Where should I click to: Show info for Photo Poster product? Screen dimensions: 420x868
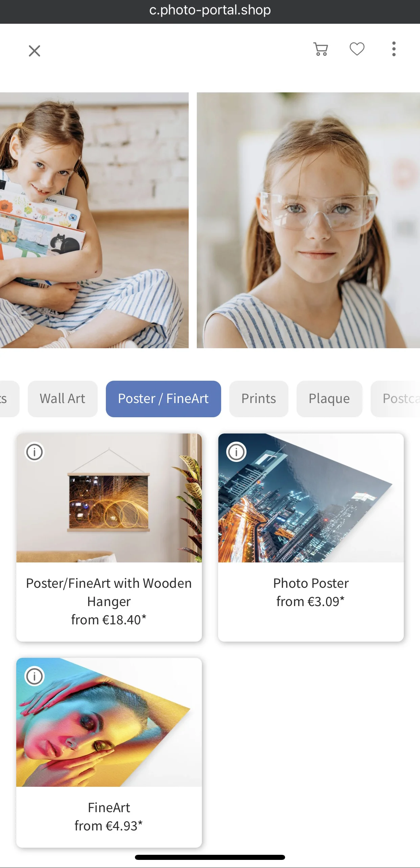click(236, 452)
